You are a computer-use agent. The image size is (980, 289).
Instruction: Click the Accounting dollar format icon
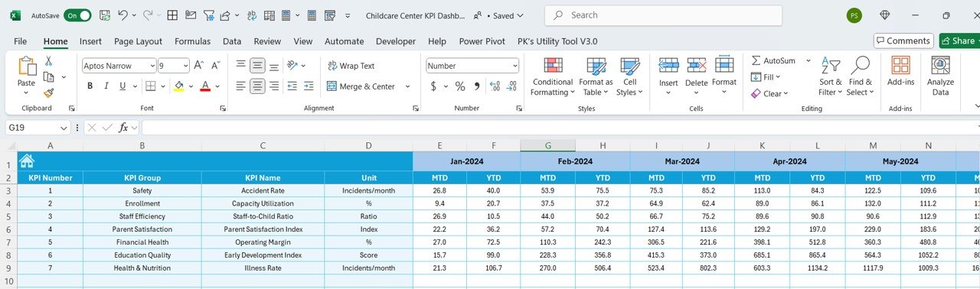click(433, 86)
